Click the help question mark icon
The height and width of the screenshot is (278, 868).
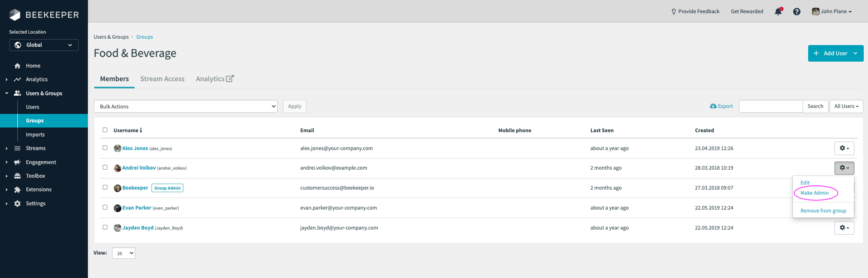797,12
